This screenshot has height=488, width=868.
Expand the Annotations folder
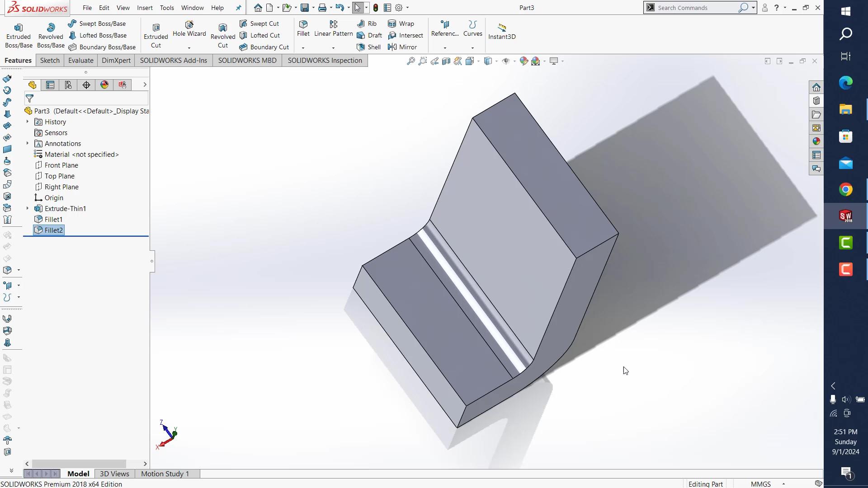coord(28,143)
